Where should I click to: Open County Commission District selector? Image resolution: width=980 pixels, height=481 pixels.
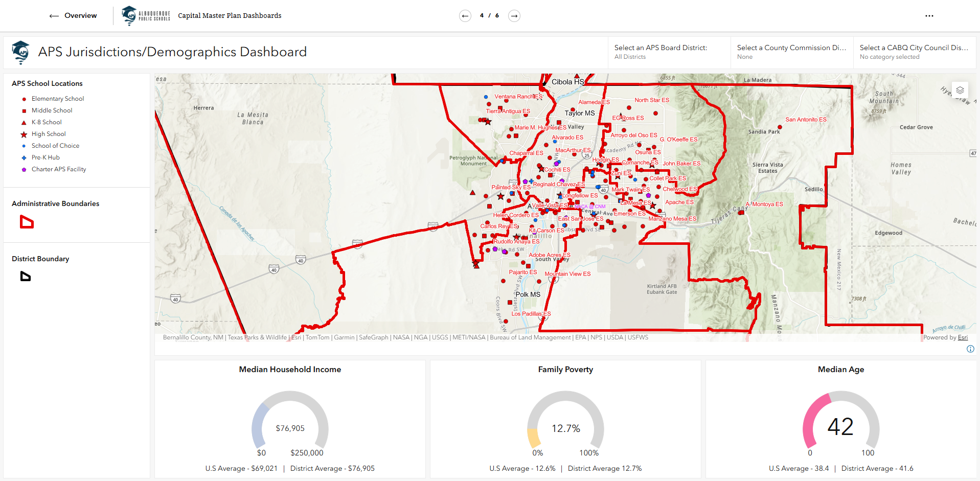tap(792, 52)
